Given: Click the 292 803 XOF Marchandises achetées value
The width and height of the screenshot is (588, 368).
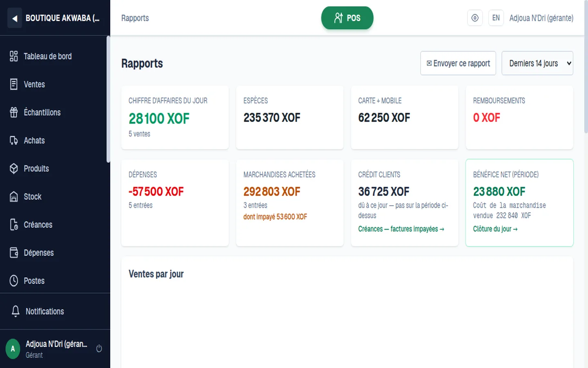Looking at the screenshot, I should click(x=272, y=191).
